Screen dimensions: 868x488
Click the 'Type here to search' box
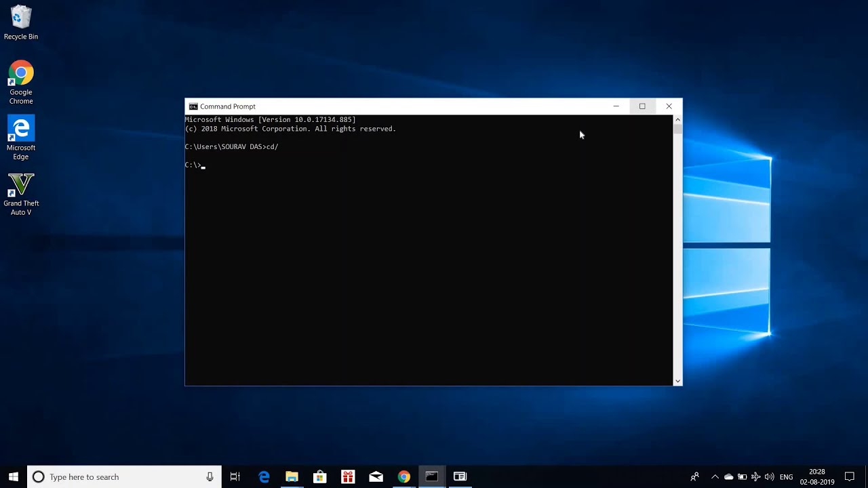[124, 476]
